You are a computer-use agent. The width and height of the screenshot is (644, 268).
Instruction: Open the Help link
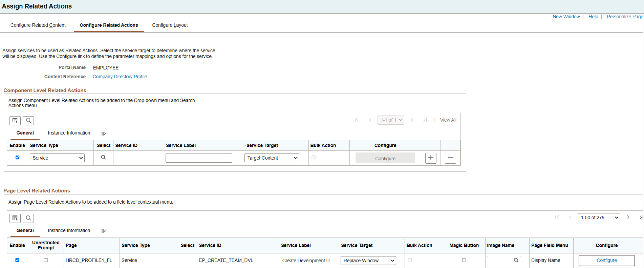tap(593, 17)
